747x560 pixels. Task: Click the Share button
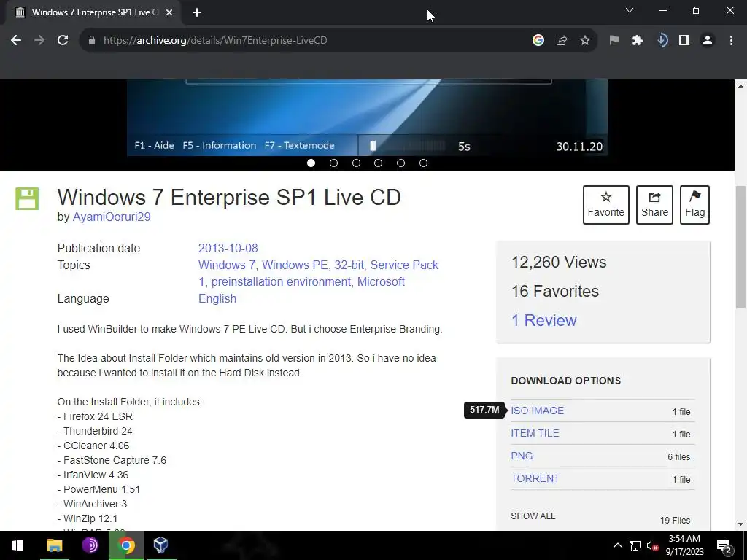pos(654,205)
